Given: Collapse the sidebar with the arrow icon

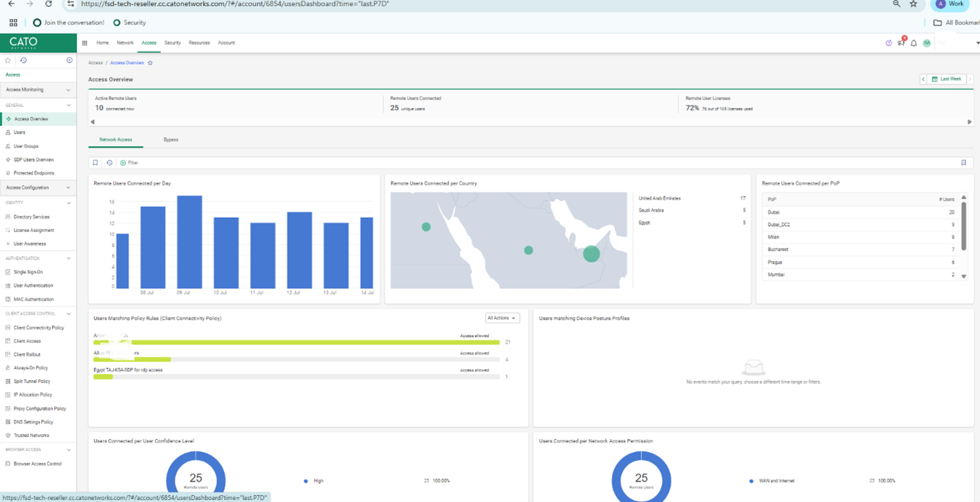Looking at the screenshot, I should [69, 60].
